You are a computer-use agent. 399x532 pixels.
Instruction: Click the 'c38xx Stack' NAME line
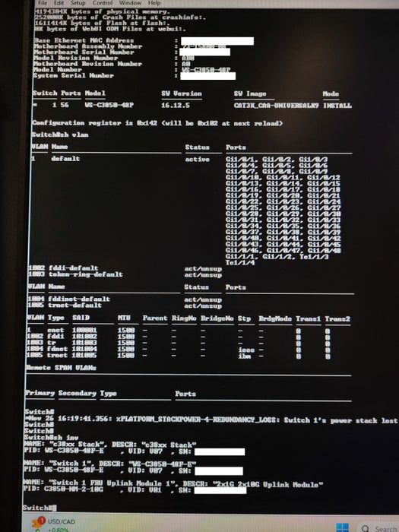[110, 445]
